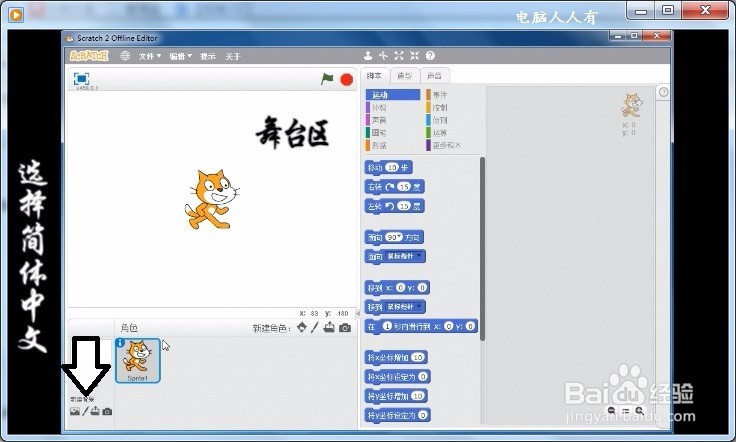Click the seconds value in glide block
This screenshot has width=736, height=442.
point(387,326)
